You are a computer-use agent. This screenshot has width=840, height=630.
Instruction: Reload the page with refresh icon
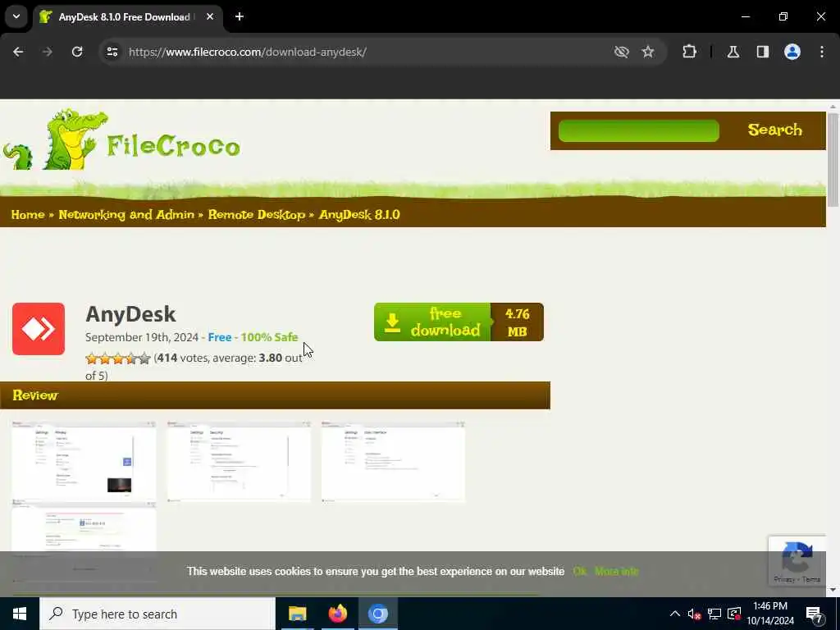click(x=77, y=52)
